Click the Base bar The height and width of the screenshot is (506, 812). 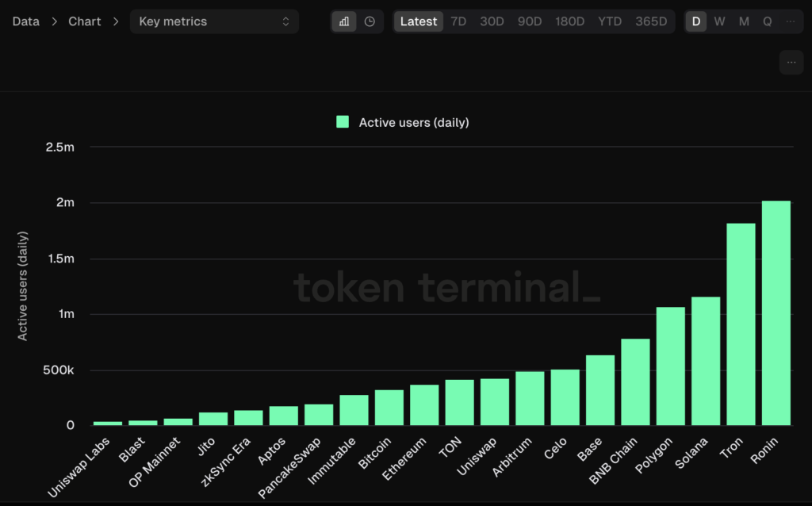click(600, 390)
